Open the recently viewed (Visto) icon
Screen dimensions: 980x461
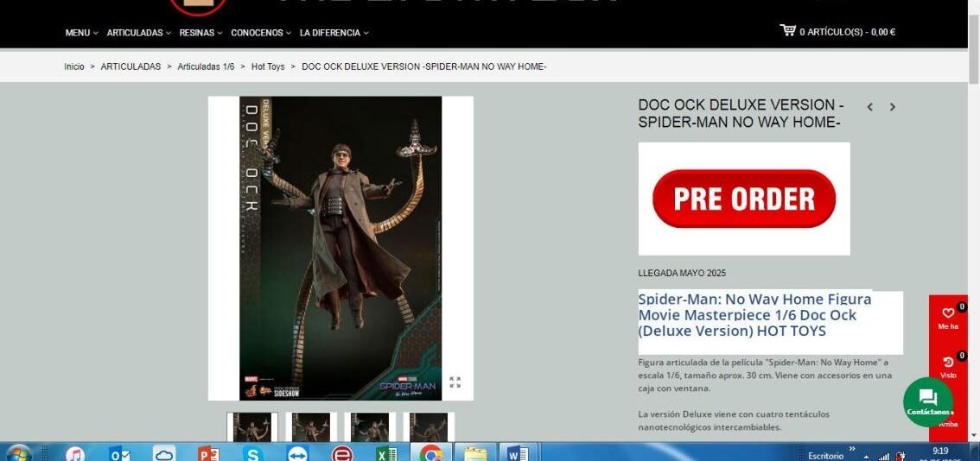click(x=948, y=363)
